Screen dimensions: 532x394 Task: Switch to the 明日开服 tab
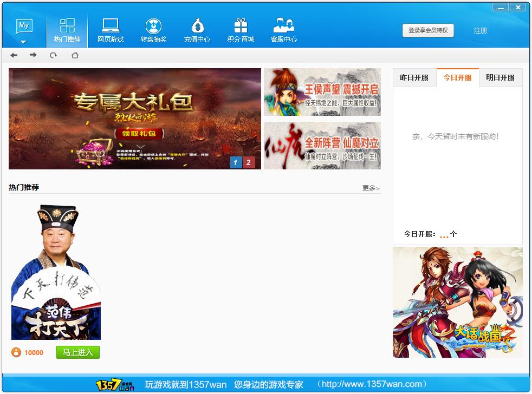click(501, 77)
